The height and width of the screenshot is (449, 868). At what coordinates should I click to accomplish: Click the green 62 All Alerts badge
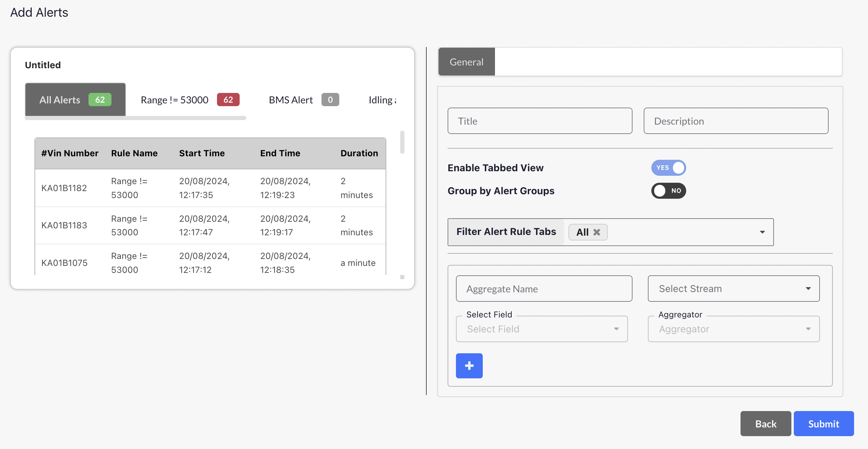pyautogui.click(x=100, y=100)
